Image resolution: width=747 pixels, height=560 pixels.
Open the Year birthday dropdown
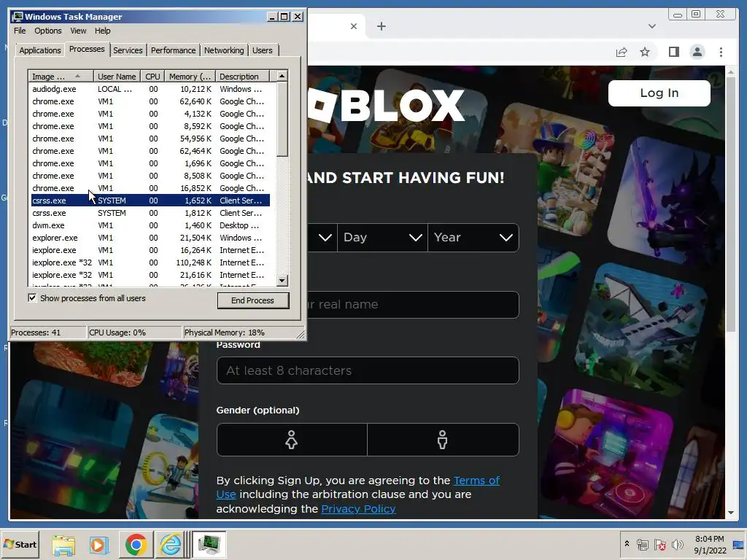(473, 237)
